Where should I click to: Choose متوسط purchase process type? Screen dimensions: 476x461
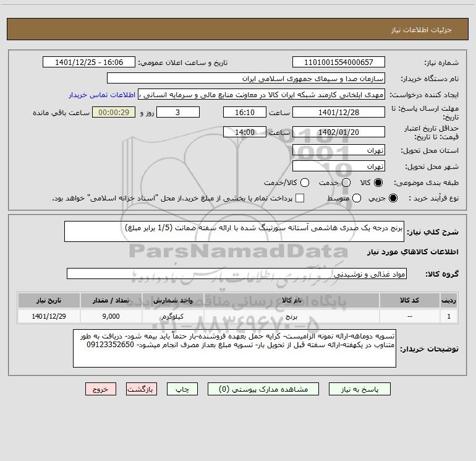coord(357,198)
